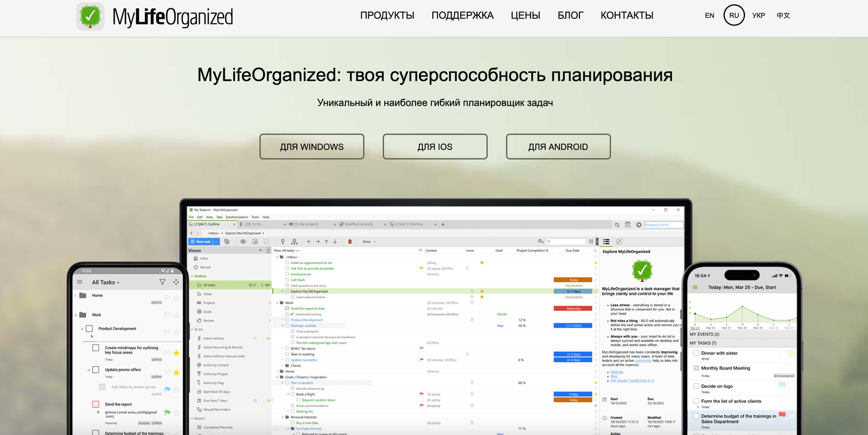
Task: Open the КОНТАКТЫ page
Action: (x=627, y=16)
